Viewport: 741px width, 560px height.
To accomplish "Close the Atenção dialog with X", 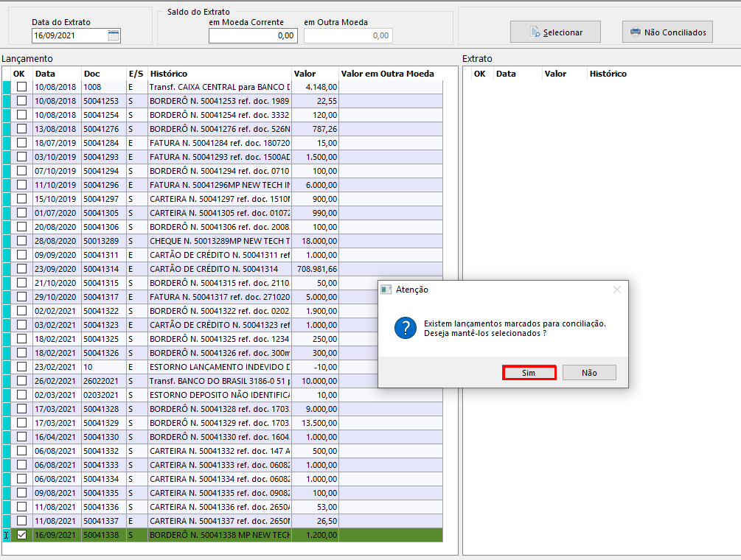I will point(616,290).
